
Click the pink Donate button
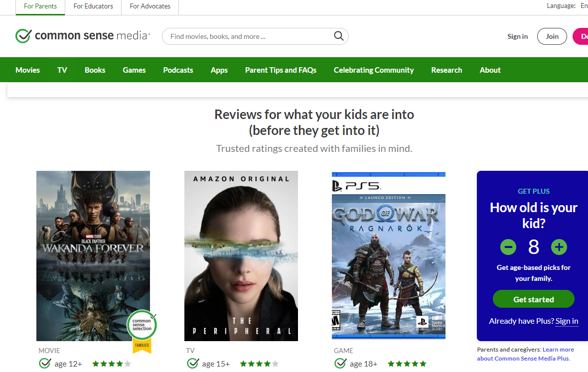(581, 36)
